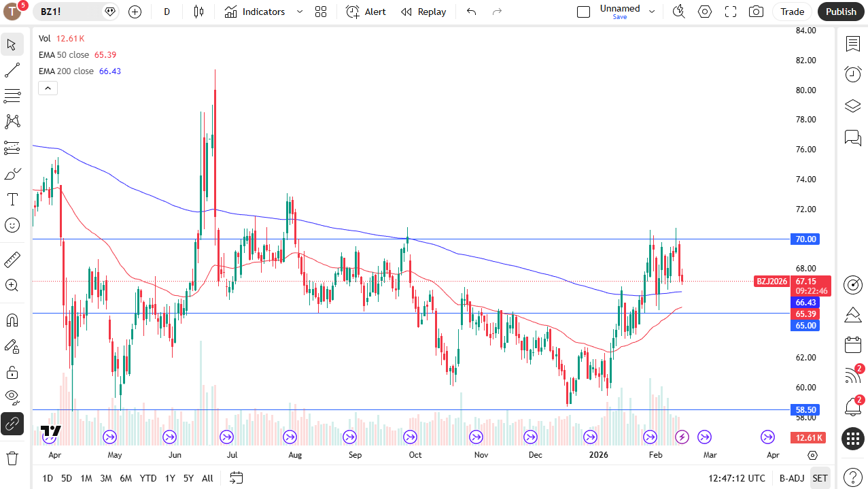Toggle lock all drawings padlock
Image resolution: width=868 pixels, height=489 pixels.
12,372
